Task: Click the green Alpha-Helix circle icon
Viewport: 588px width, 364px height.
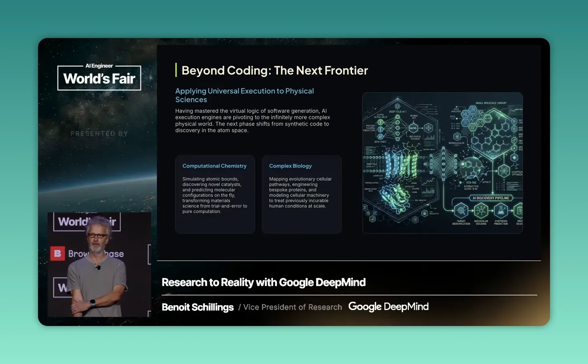Action: point(380,122)
